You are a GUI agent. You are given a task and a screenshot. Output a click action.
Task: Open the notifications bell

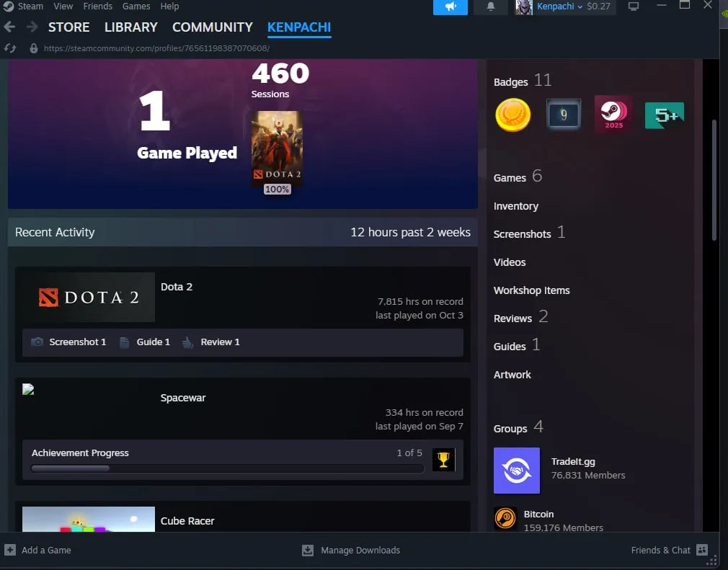point(491,6)
